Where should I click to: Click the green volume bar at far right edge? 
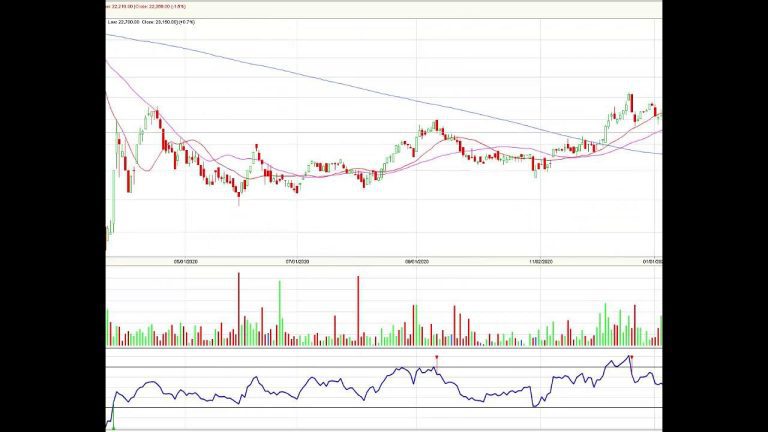coord(661,332)
